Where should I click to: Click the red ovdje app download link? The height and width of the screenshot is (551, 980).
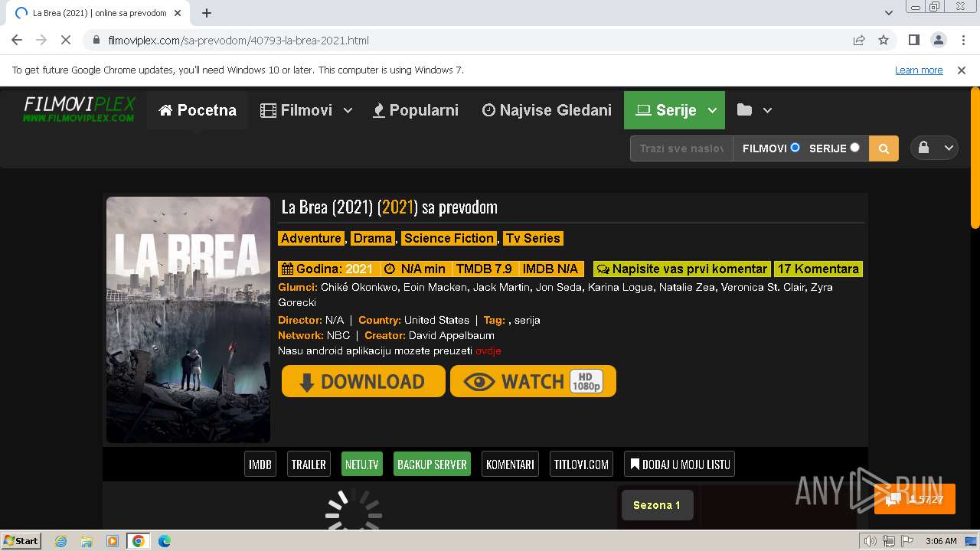point(488,350)
